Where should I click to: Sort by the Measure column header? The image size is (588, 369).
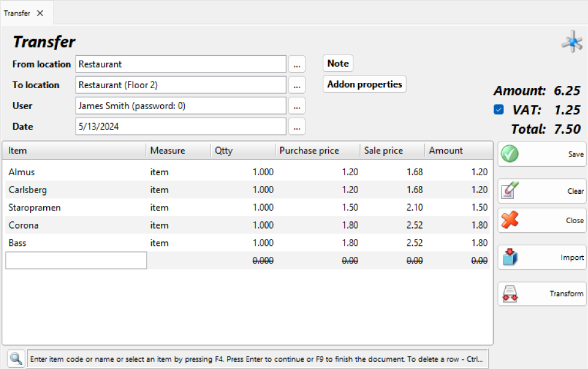coord(178,151)
